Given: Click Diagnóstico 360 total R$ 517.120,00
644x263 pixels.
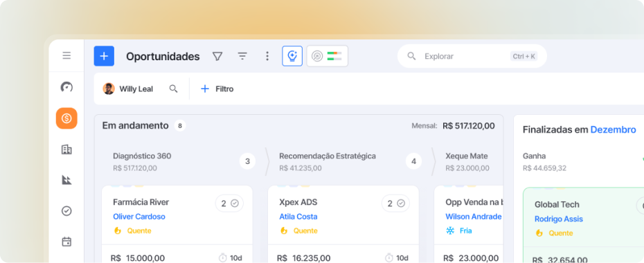Looking at the screenshot, I should pyautogui.click(x=135, y=168).
